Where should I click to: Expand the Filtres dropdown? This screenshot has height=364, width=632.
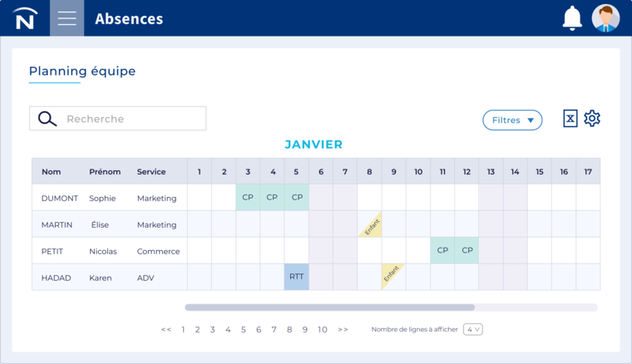(x=512, y=121)
